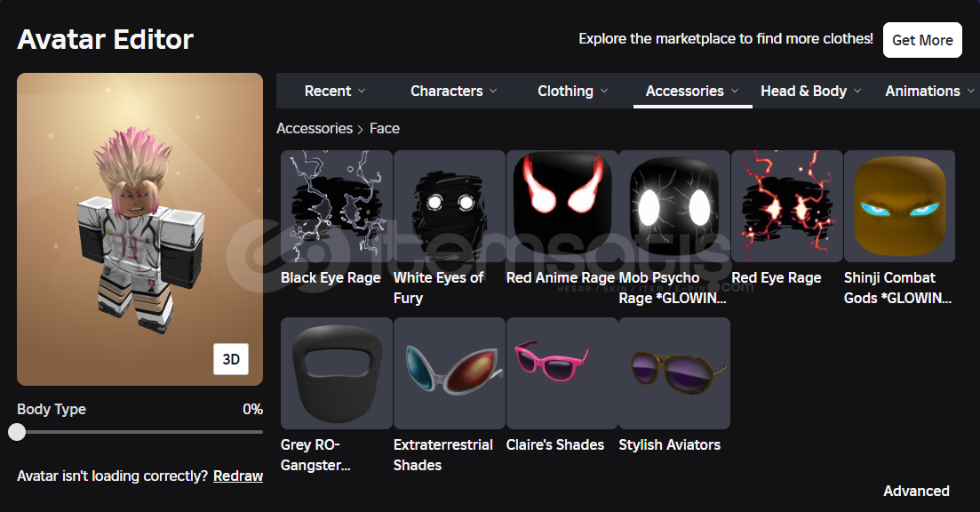Click the avatar character preview
Screen dimensions: 980x512
tap(140, 228)
